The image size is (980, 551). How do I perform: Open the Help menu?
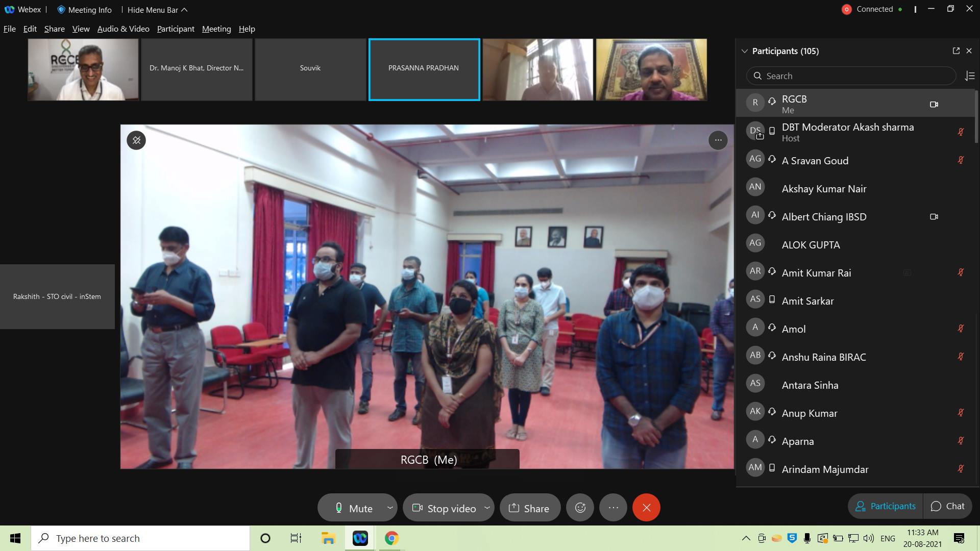[x=247, y=29]
